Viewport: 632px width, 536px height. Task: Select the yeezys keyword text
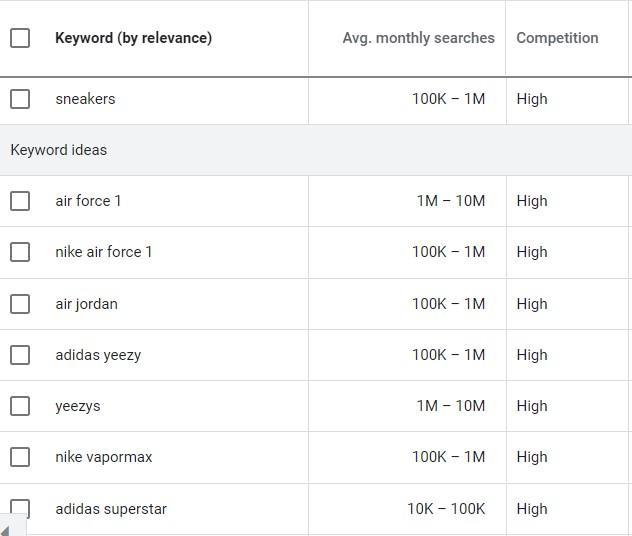click(78, 406)
